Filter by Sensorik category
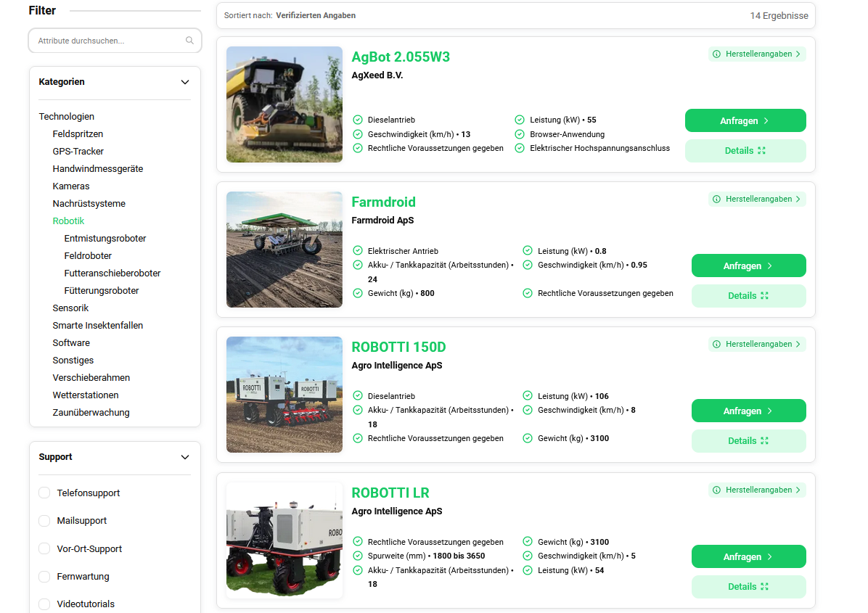The width and height of the screenshot is (868, 613). pos(70,308)
